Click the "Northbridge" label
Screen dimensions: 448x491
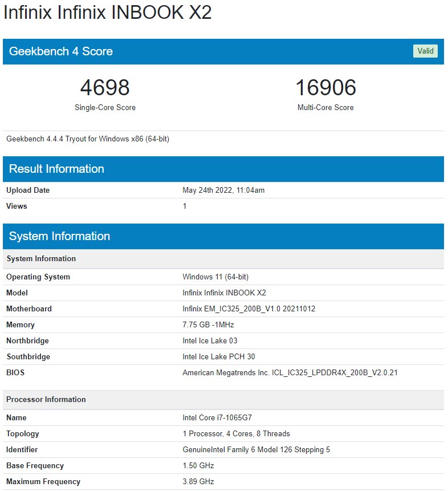pyautogui.click(x=27, y=340)
